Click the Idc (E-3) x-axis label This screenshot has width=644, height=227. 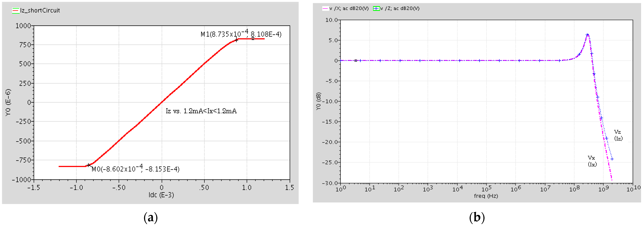[x=161, y=195]
